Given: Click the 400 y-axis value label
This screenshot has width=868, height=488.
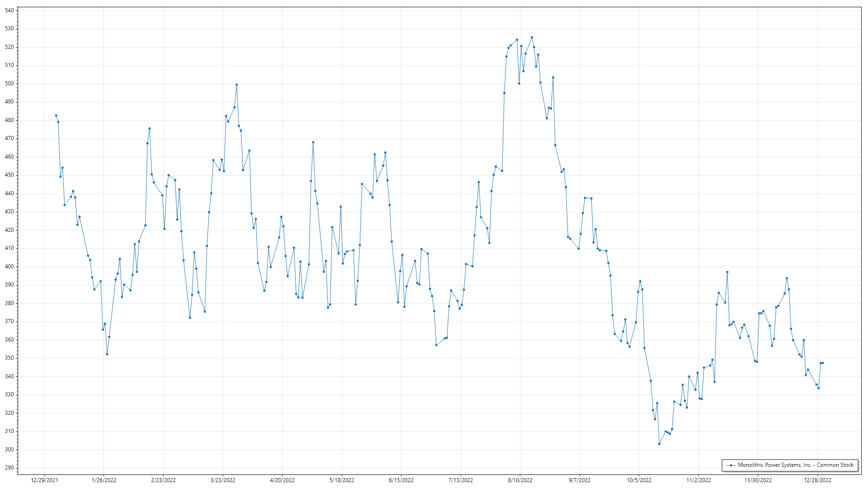Looking at the screenshot, I should 9,267.
